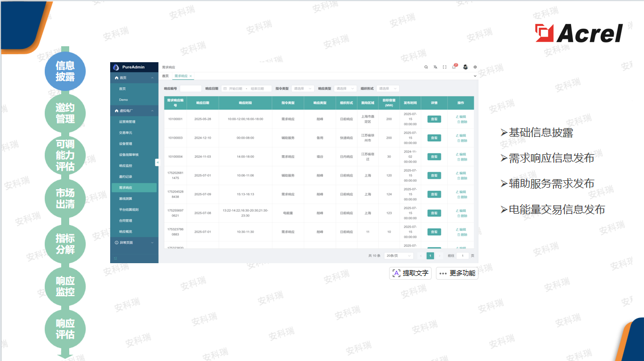The height and width of the screenshot is (361, 644).
Task: Click the 响应编号 input field
Action: 191,89
